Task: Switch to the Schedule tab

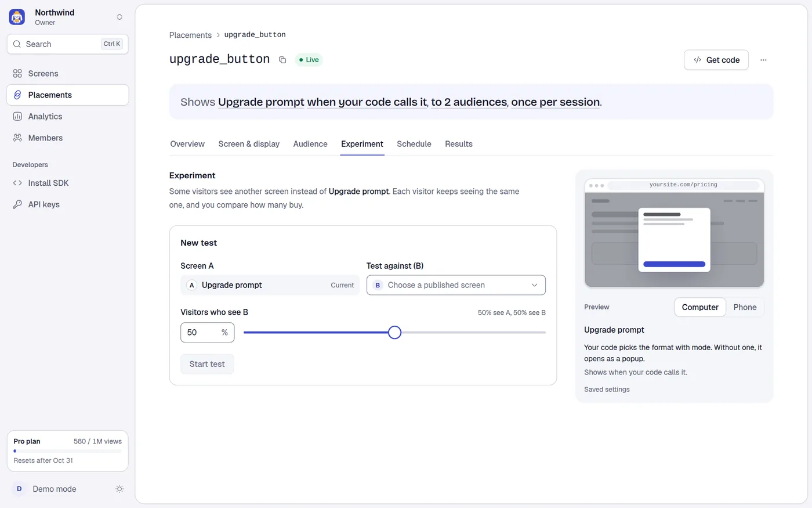Action: [414, 144]
